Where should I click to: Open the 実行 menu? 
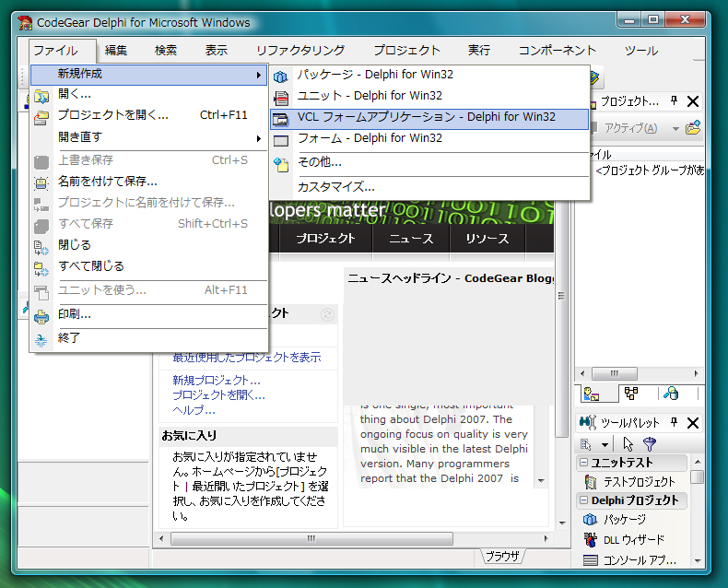[478, 50]
